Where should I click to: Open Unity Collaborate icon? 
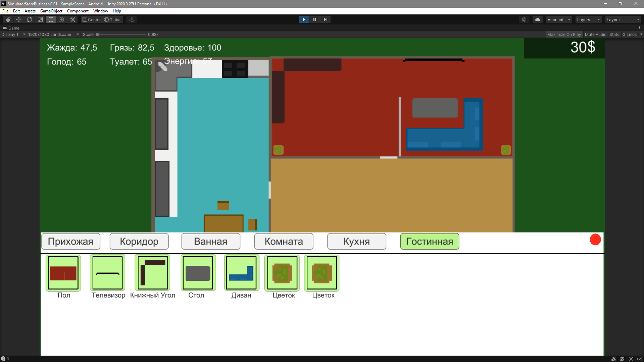[524, 19]
